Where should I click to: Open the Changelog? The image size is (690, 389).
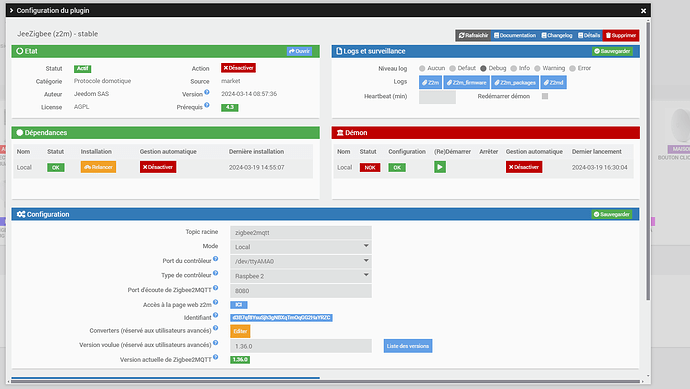[557, 35]
